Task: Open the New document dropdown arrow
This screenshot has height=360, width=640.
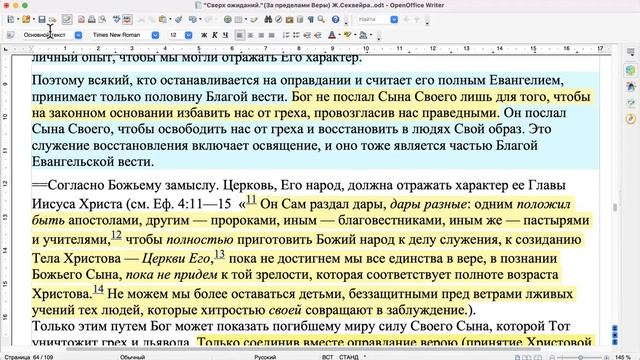Action: (18, 19)
